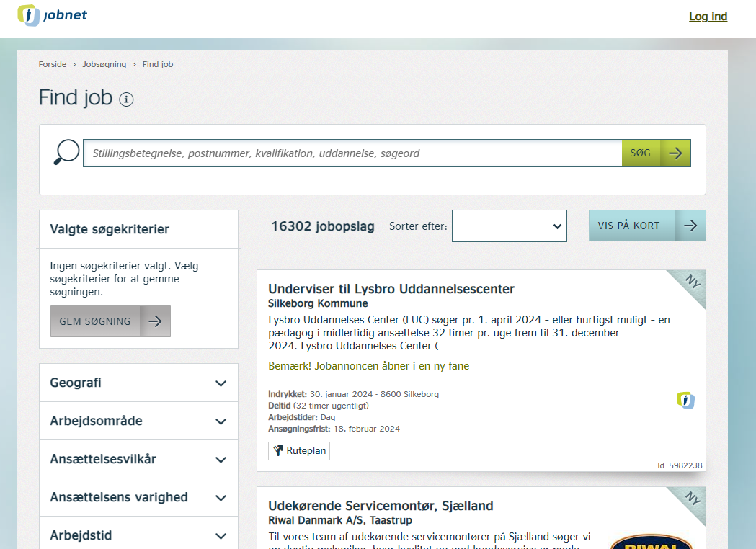Open the Log ind link
The width and height of the screenshot is (756, 549).
[x=707, y=16]
